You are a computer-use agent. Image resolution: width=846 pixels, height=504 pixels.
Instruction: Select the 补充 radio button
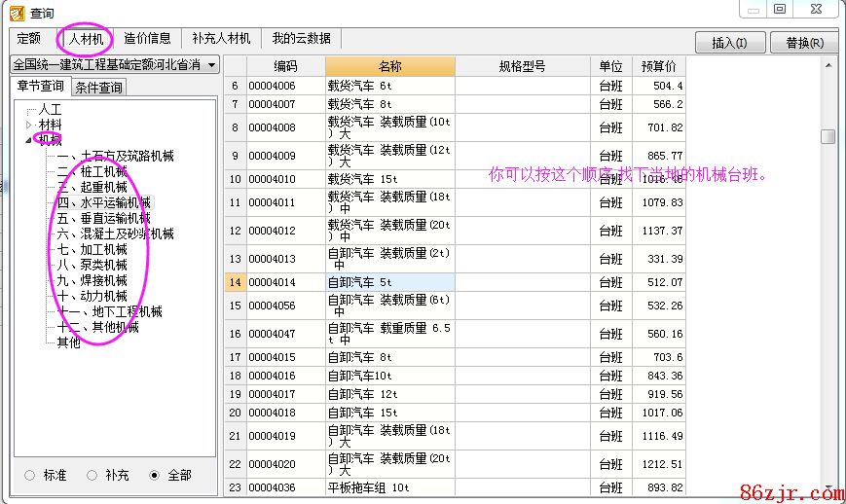point(92,475)
